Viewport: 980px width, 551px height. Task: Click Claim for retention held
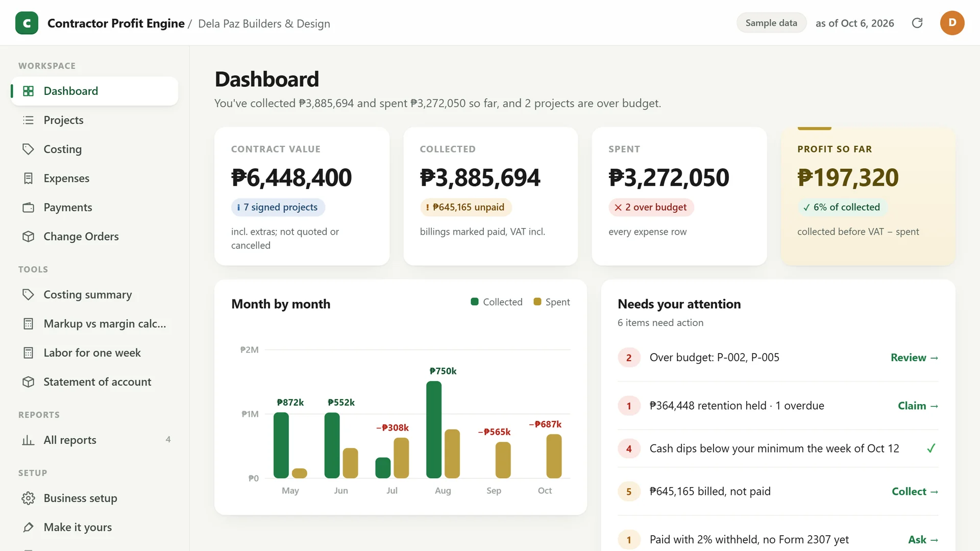[x=918, y=406]
